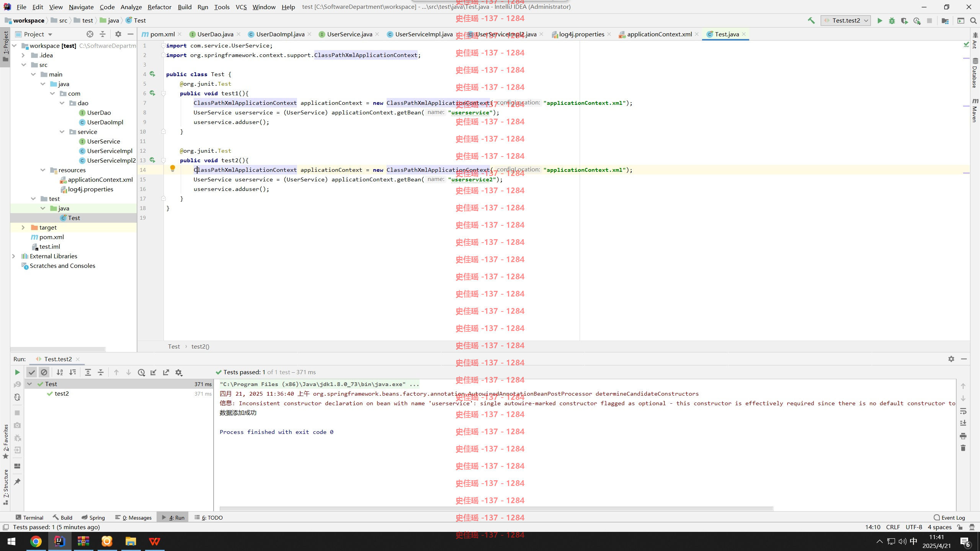Open Project panel settings gear
This screenshot has height=551, width=980.
[x=118, y=34]
